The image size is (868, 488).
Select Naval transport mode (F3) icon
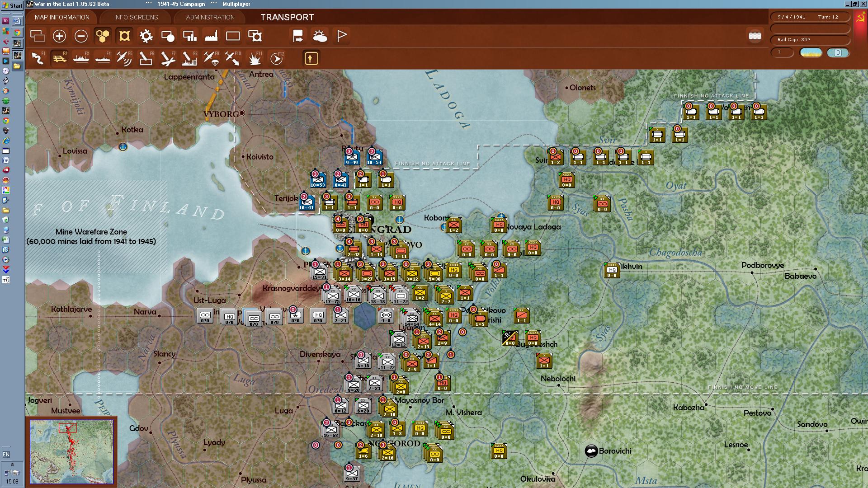pyautogui.click(x=81, y=58)
